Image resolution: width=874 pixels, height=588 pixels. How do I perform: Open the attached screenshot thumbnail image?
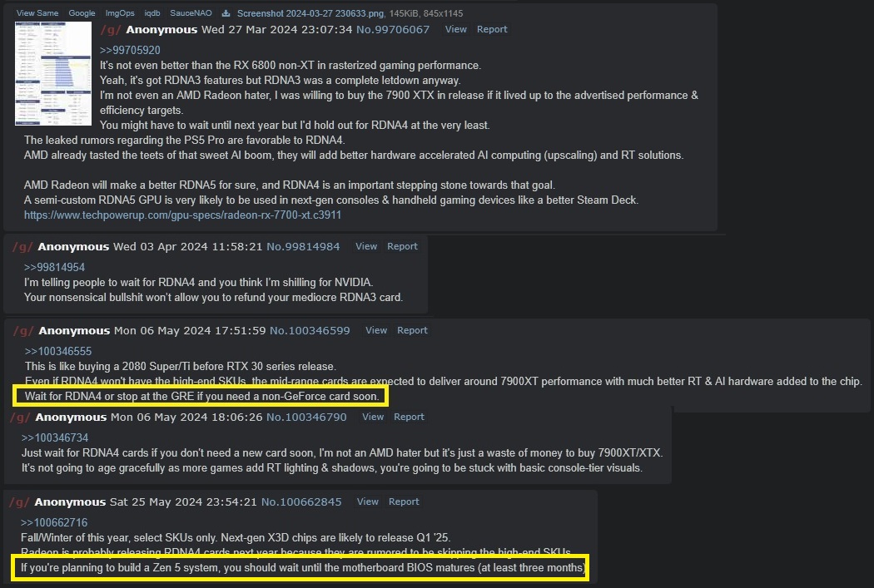coord(53,73)
